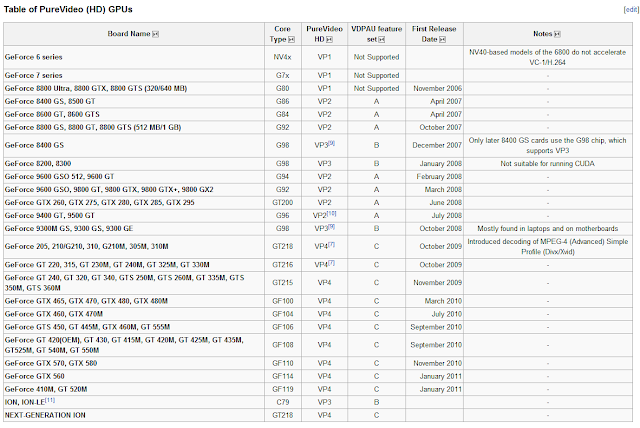Click GeForce GTX 560 board name
Viewport: 640px width, 428px height.
click(x=34, y=377)
